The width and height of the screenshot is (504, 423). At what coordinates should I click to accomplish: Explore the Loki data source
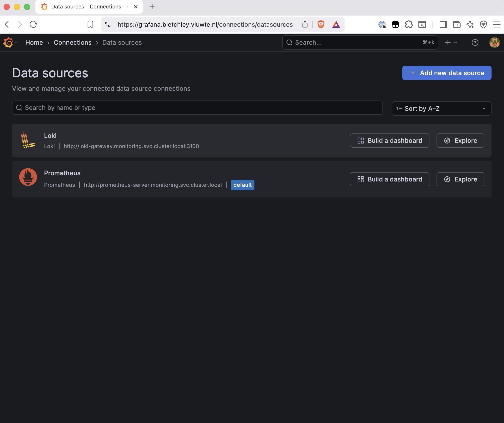click(x=460, y=141)
